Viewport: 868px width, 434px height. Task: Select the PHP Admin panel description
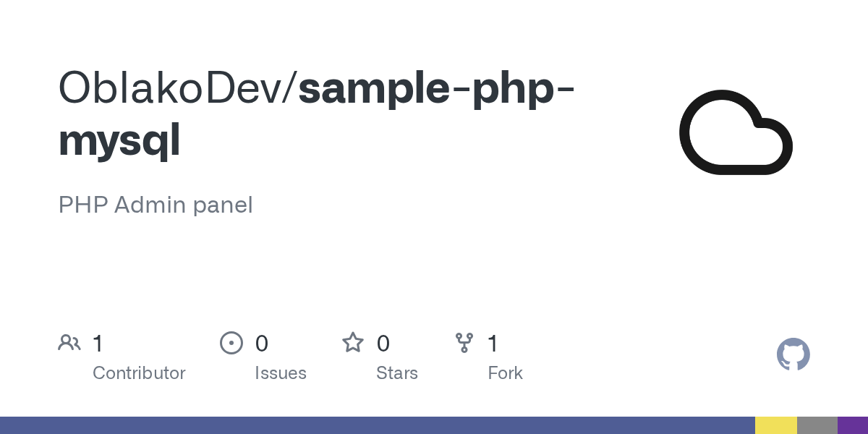(x=156, y=205)
